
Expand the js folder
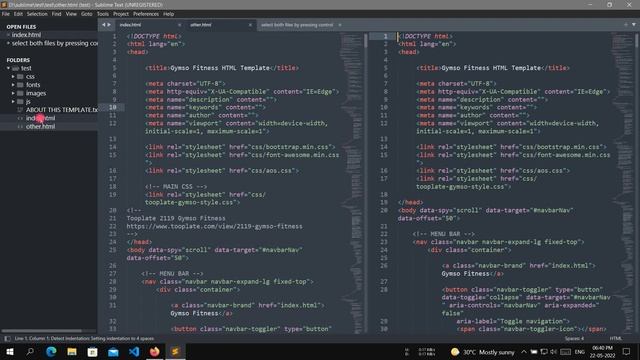(x=13, y=101)
